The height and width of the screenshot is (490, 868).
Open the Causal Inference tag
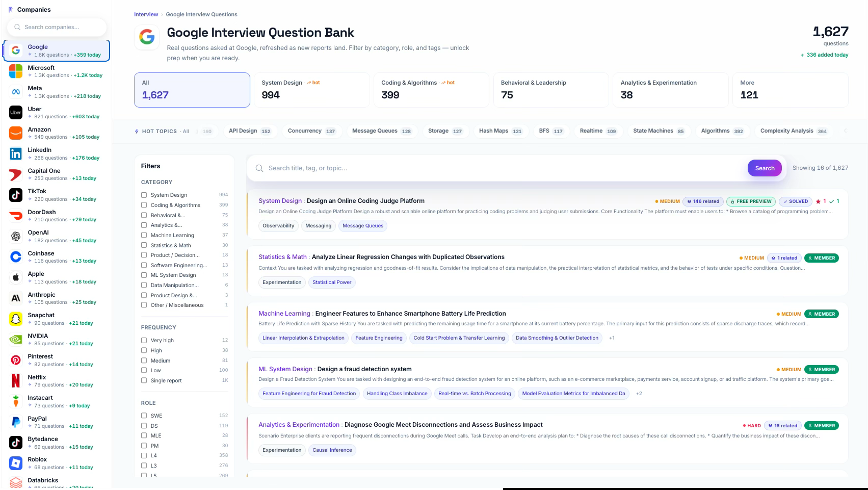tap(332, 450)
